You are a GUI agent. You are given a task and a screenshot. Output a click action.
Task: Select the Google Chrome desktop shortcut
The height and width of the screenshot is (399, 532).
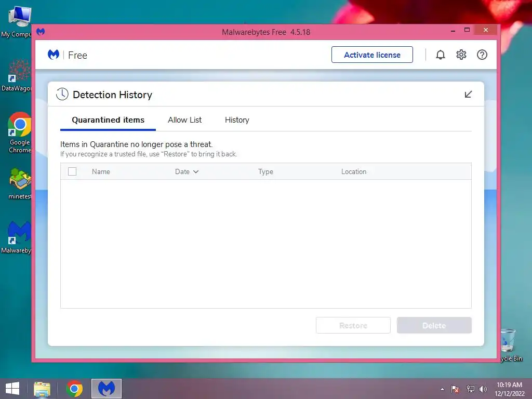pos(20,132)
